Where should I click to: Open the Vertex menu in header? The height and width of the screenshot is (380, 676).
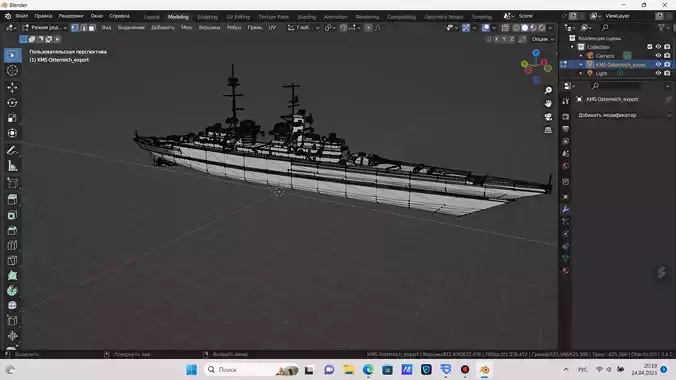[210, 28]
